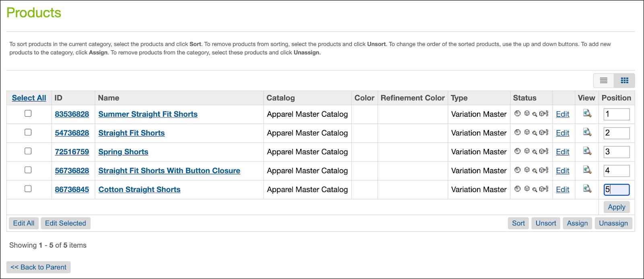Click the Sort button
This screenshot has height=279, width=644.
coord(518,223)
